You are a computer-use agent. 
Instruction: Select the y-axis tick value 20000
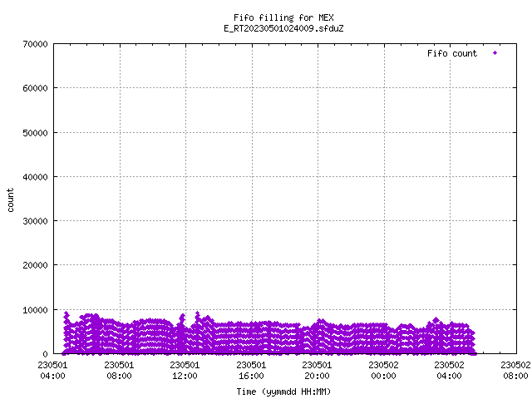[x=35, y=265]
